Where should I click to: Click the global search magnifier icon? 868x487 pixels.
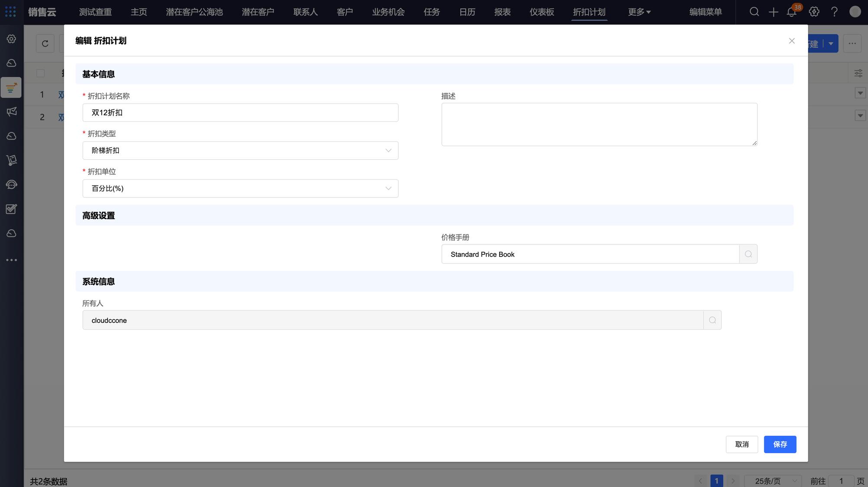[754, 12]
